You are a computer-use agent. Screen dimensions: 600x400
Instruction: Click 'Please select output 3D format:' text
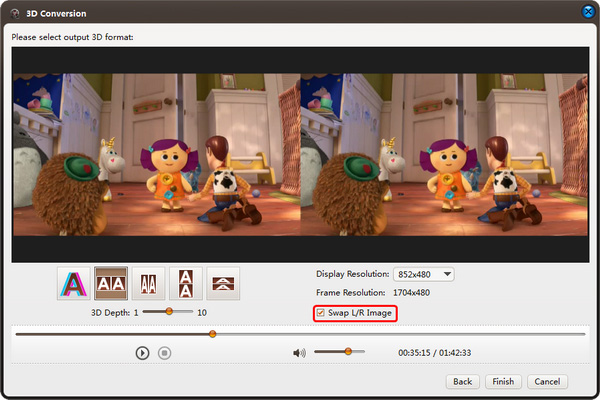72,37
